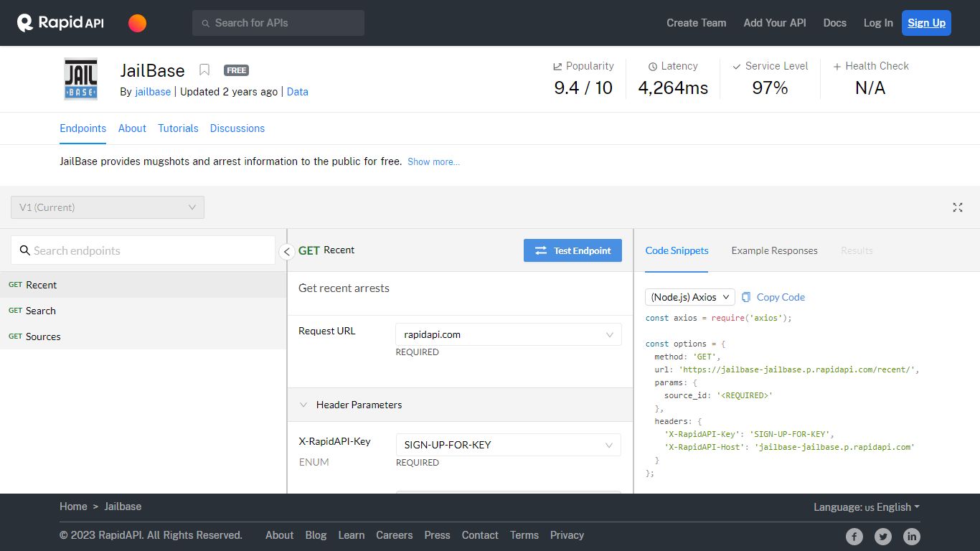Viewport: 980px width, 551px height.
Task: Bookmark the JailBase API
Action: click(x=204, y=70)
